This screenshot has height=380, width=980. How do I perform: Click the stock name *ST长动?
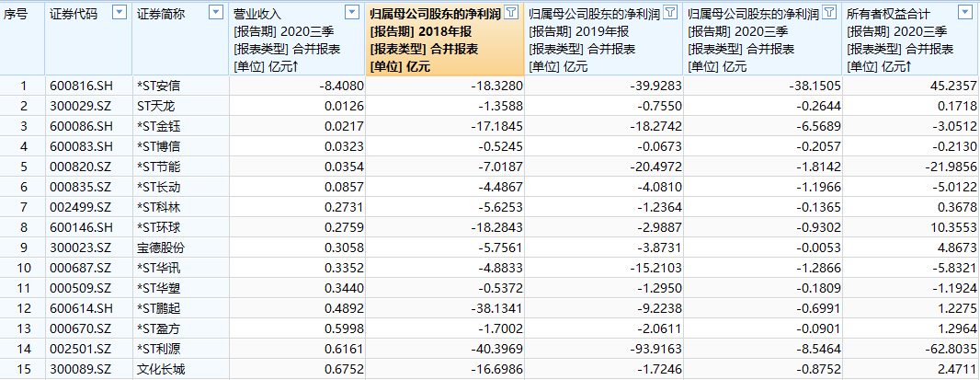pos(159,187)
